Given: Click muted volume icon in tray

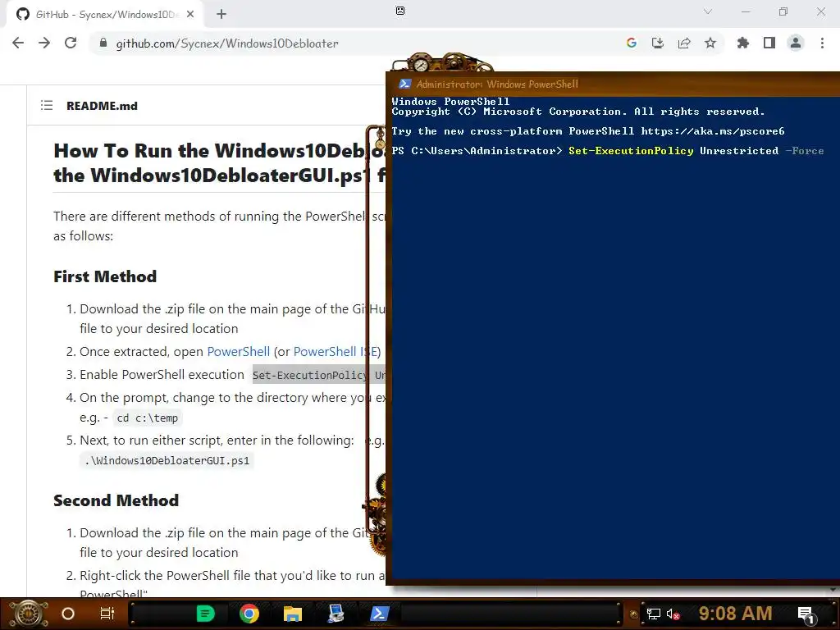Looking at the screenshot, I should pos(673,614).
